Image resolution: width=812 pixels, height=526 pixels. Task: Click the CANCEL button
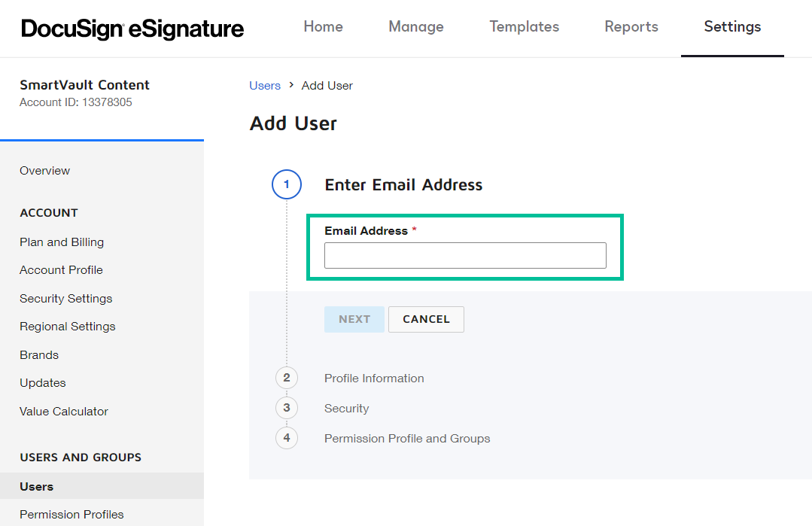(426, 319)
